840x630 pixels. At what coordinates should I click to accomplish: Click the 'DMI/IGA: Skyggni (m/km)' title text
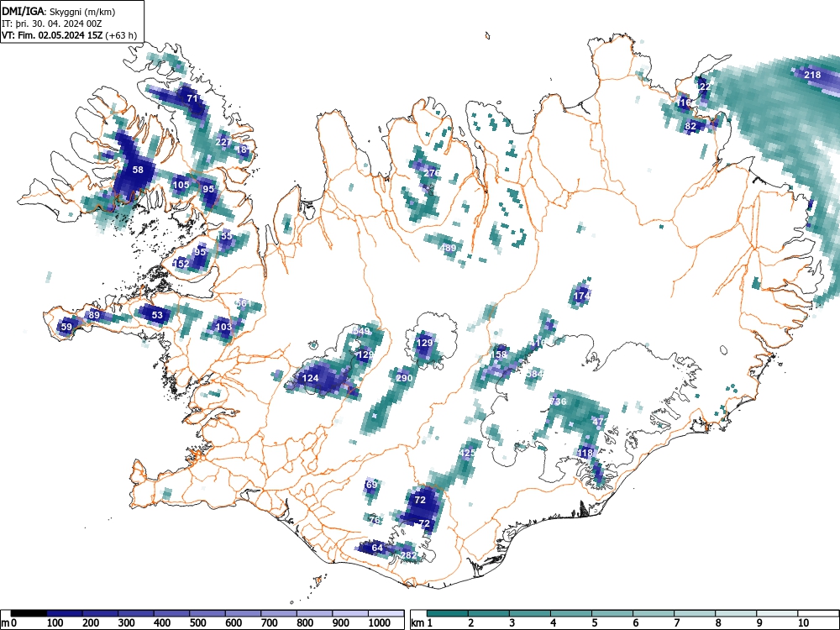click(x=59, y=11)
